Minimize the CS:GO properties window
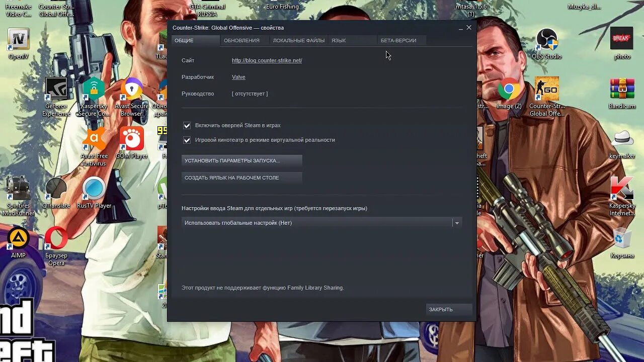This screenshot has height=362, width=644. click(x=460, y=28)
